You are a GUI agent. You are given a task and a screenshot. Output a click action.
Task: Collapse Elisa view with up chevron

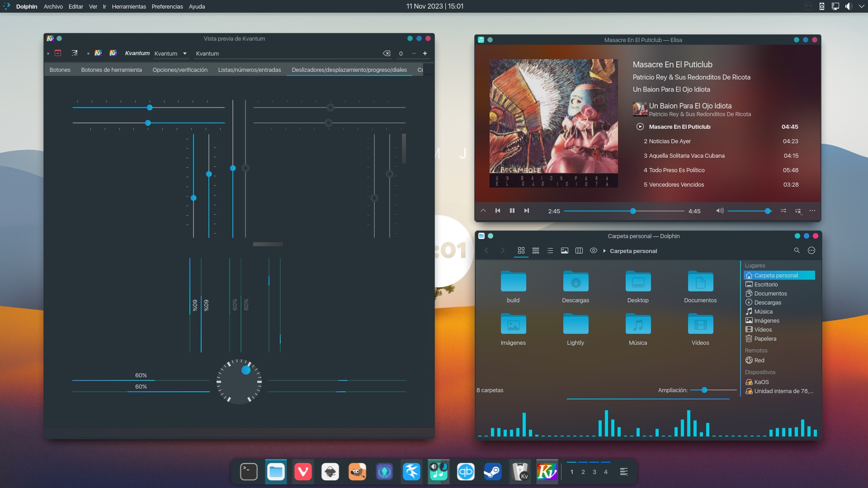coord(483,211)
